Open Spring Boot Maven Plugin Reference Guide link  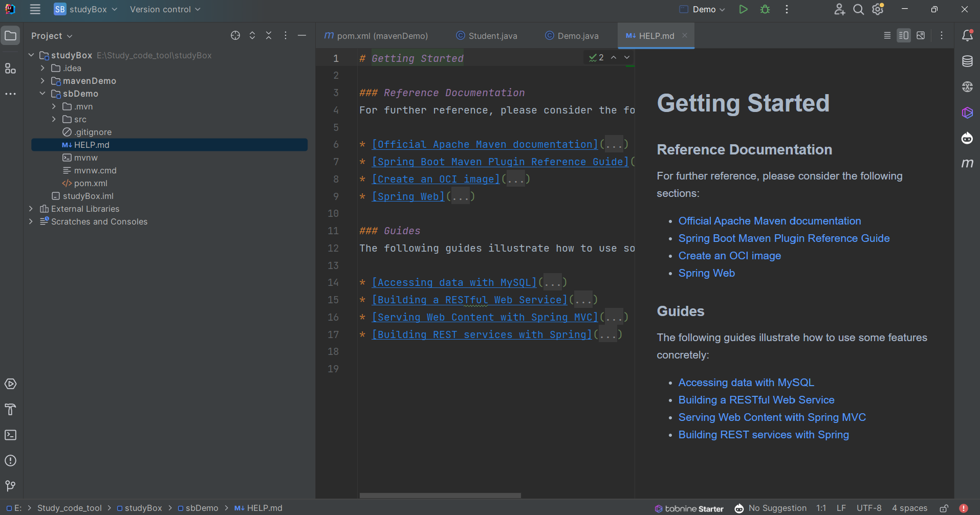[784, 238]
